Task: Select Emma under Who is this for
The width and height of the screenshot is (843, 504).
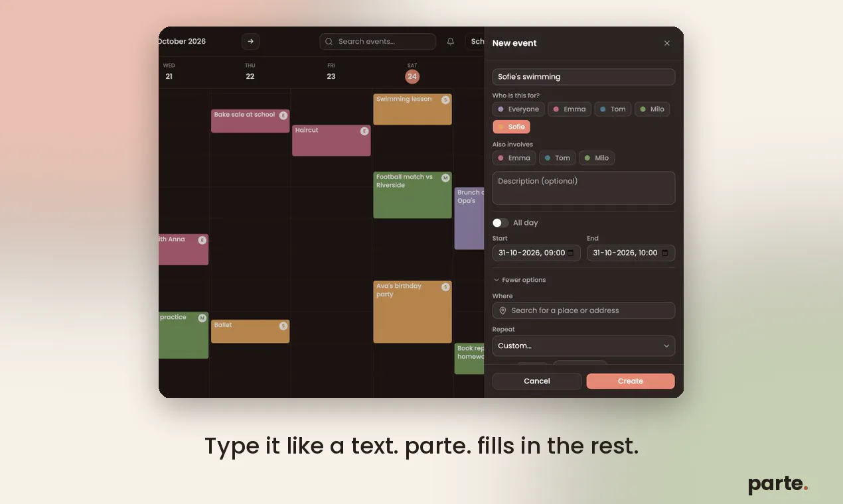Action: (570, 109)
